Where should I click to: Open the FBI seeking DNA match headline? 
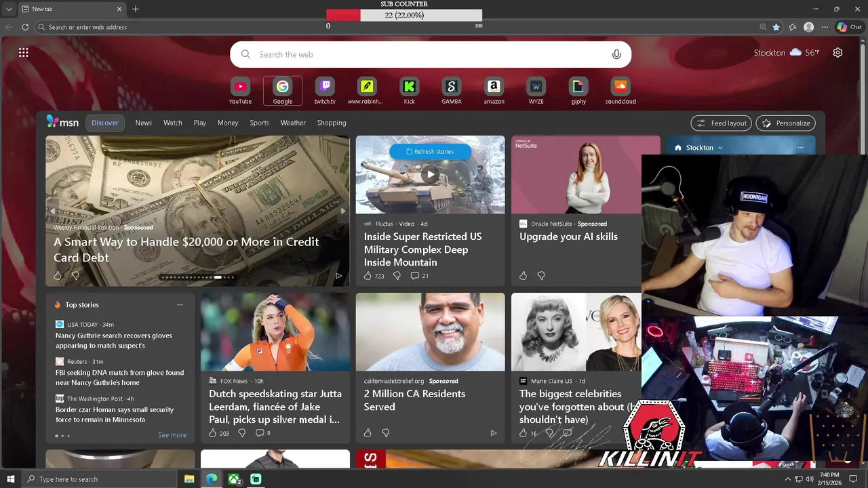coord(119,378)
